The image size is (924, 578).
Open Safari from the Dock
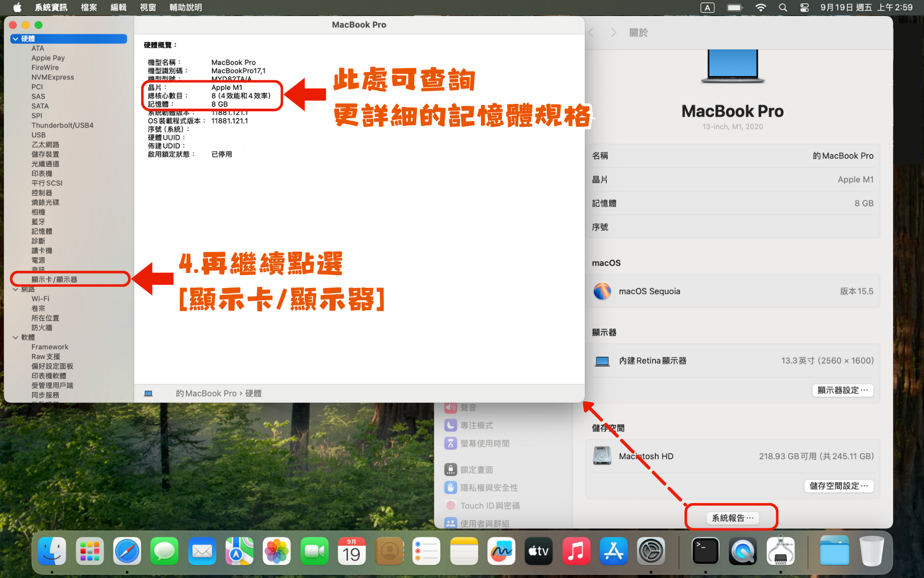(127, 551)
